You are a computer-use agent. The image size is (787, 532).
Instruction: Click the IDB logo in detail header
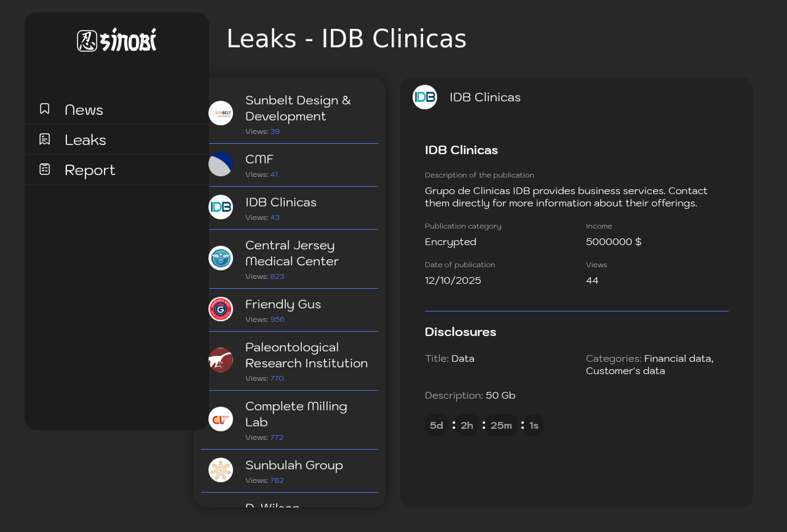point(425,97)
